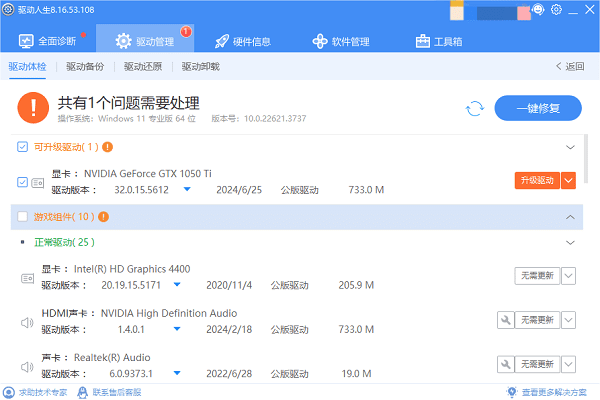Viewport: 600px width, 400px height.
Task: Check the 游戏组件 group checkbox
Action: click(x=23, y=216)
